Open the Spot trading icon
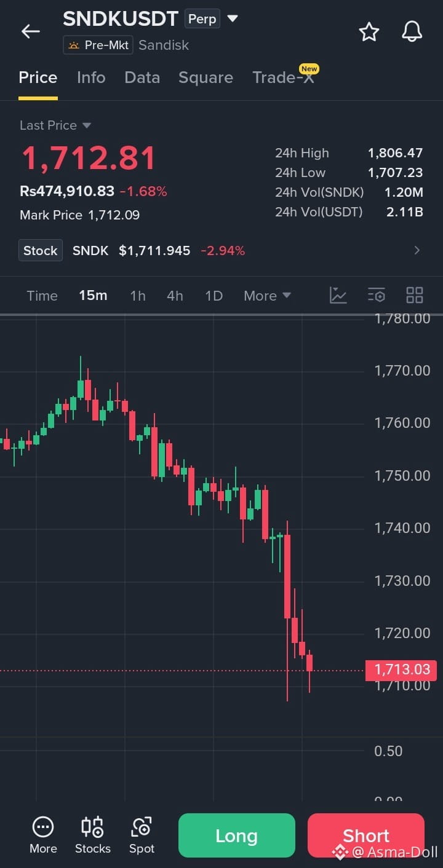443x868 pixels. tap(142, 827)
